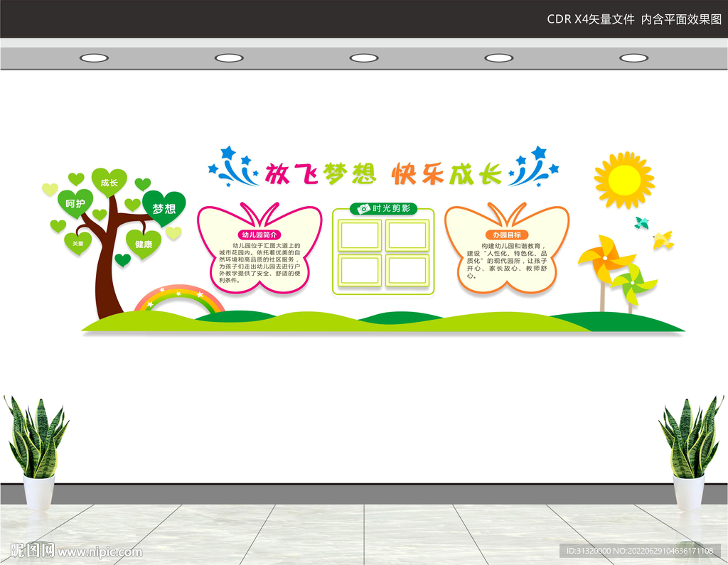Click the yellow bird graphic
This screenshot has height=565, width=728.
tap(663, 240)
